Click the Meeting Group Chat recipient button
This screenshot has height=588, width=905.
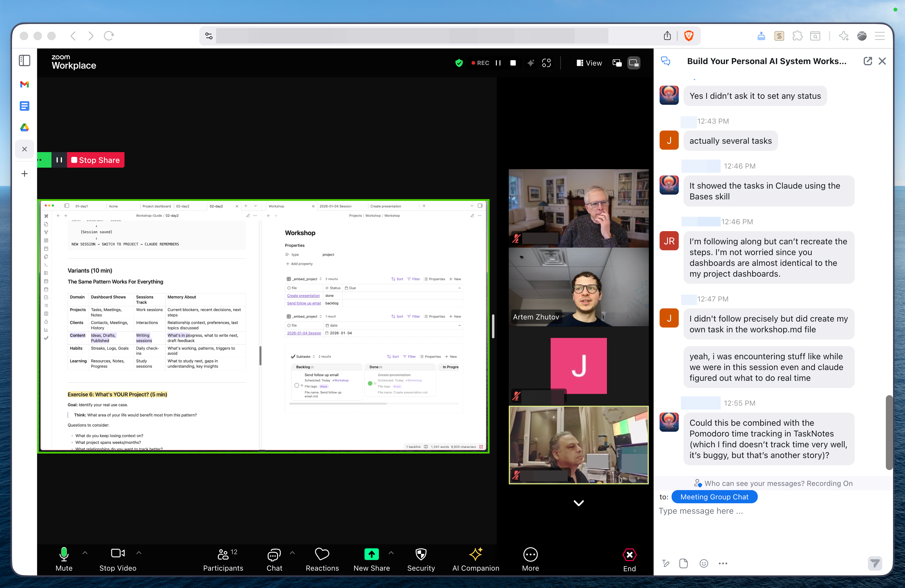pos(714,497)
